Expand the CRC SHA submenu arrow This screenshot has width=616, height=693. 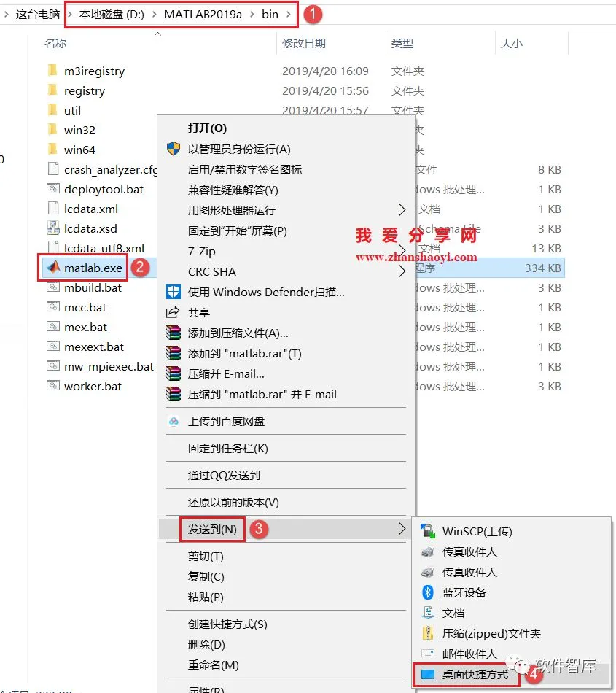(402, 271)
